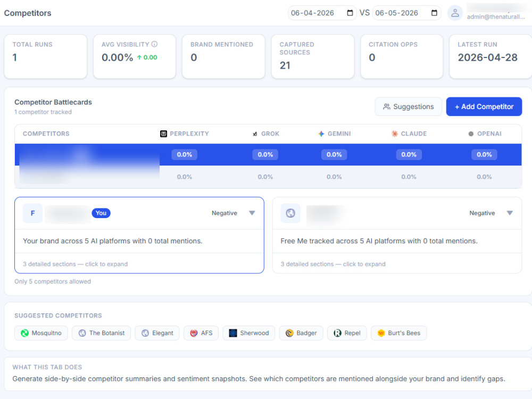Click the You badge on brand card
The image size is (532, 399).
coord(101,213)
